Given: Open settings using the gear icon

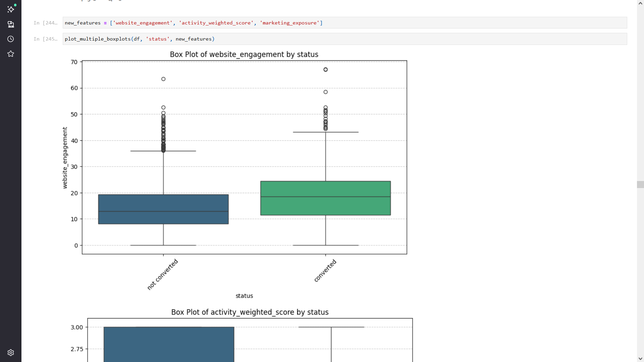Looking at the screenshot, I should [11, 353].
